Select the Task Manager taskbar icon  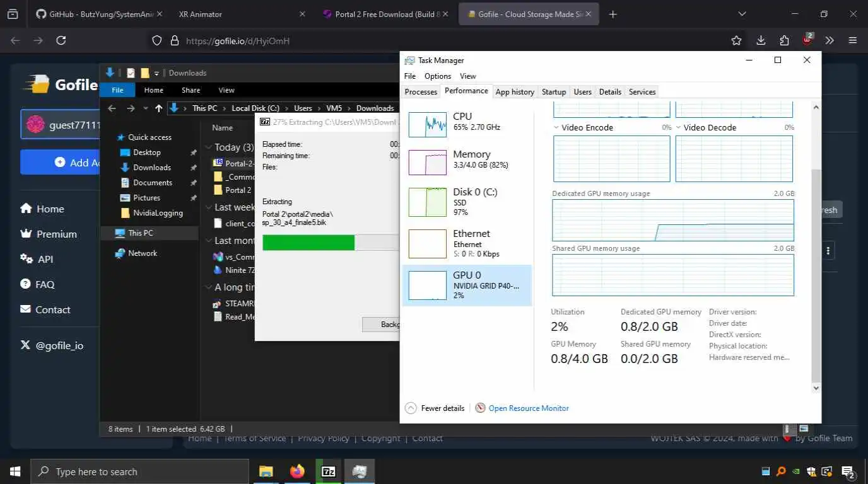(360, 471)
